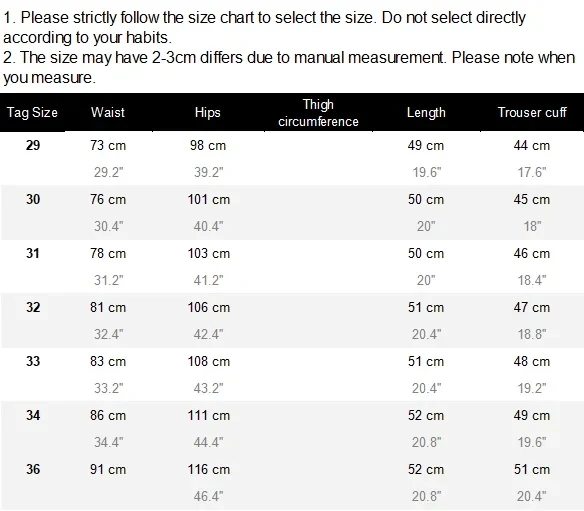Click the 44 cm trouser cuff value
The image size is (584, 511).
click(x=532, y=145)
